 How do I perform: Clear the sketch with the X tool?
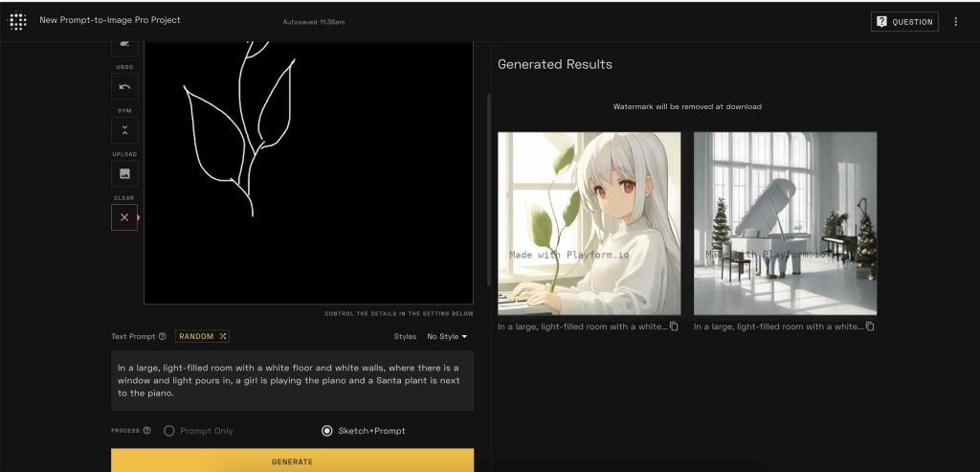point(124,217)
